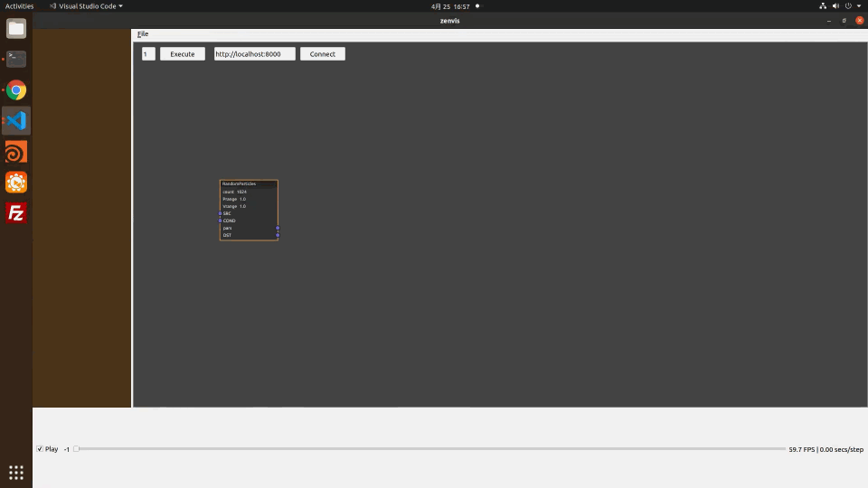Click the Vrange 1.0 parameter

[235, 206]
